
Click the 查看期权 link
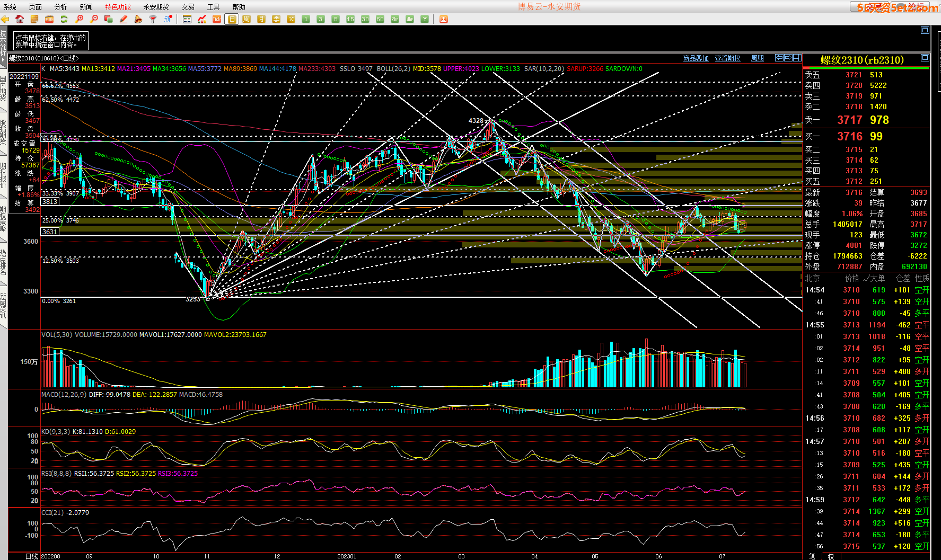click(x=727, y=58)
